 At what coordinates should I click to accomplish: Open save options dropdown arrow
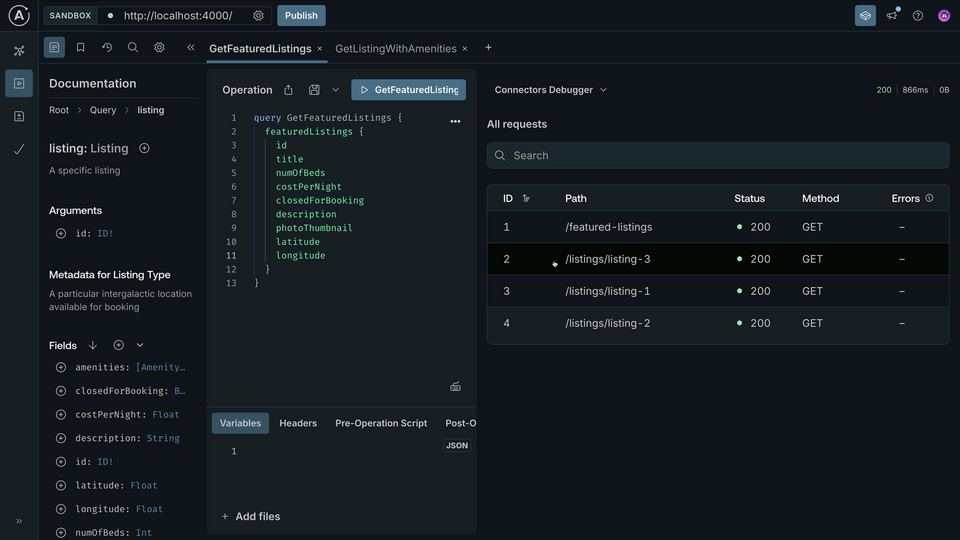coord(336,90)
